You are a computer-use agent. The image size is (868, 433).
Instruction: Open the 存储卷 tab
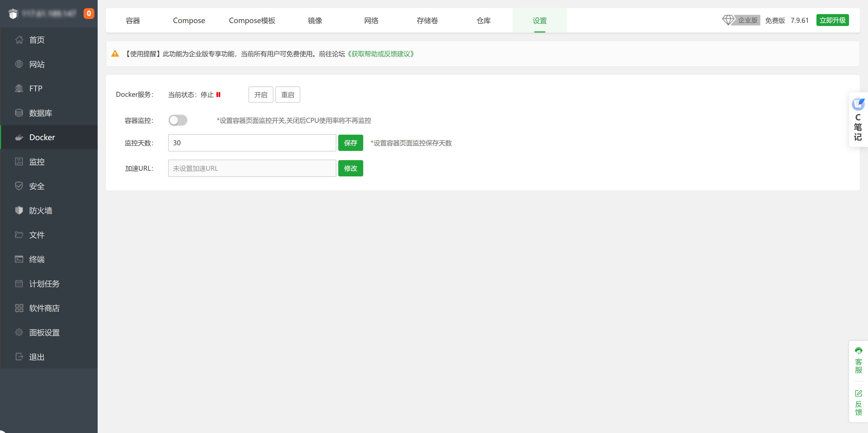(x=427, y=21)
